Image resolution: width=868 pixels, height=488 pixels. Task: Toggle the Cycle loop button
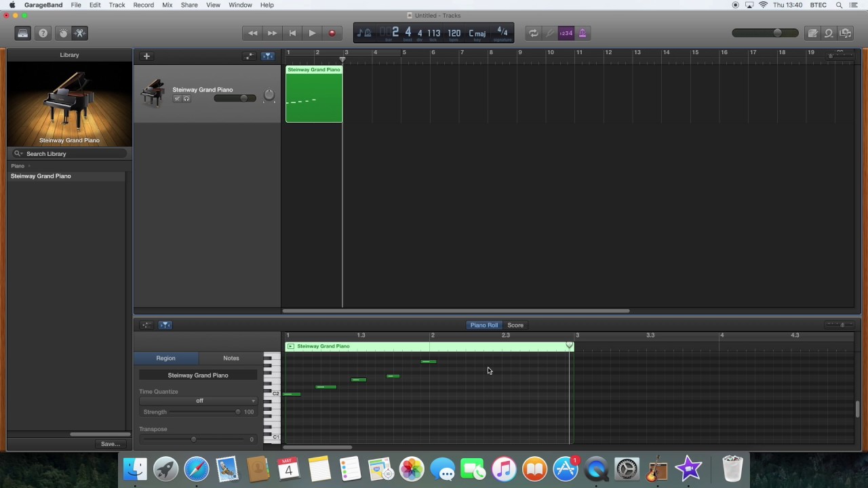(534, 33)
